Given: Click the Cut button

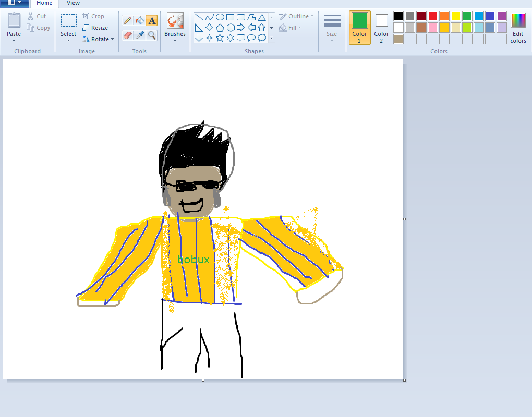Looking at the screenshot, I should [37, 16].
